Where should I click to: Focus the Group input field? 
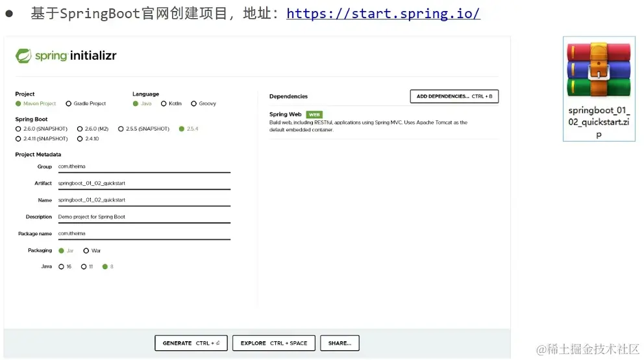[144, 167]
